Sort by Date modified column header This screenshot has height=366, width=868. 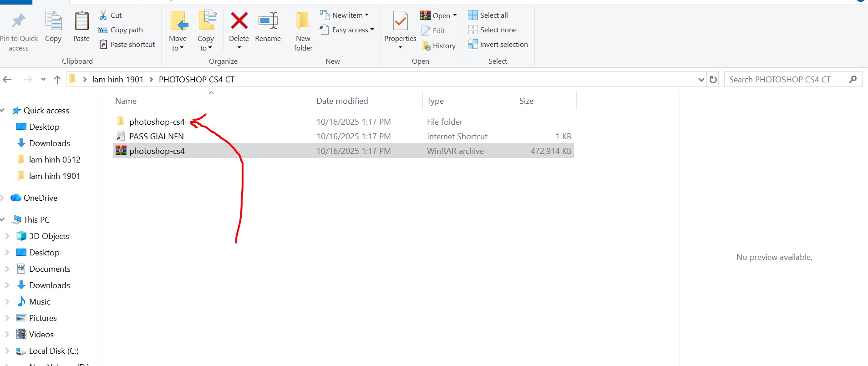click(342, 101)
